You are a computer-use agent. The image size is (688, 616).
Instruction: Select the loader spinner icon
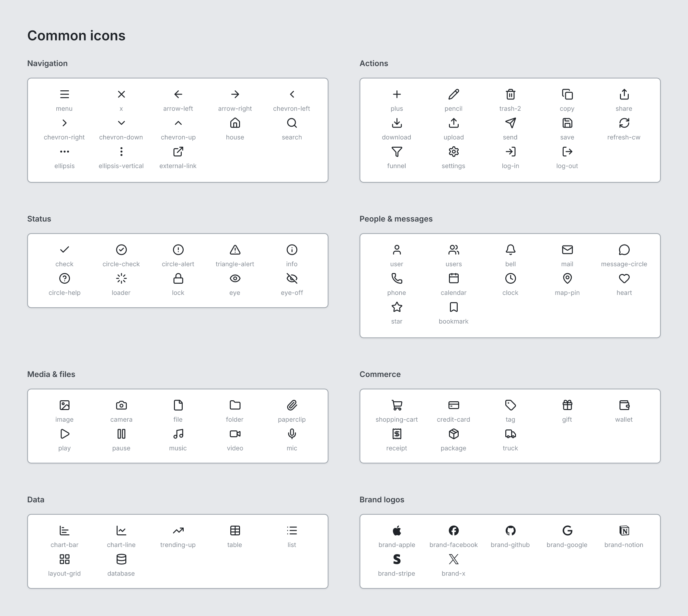click(121, 279)
